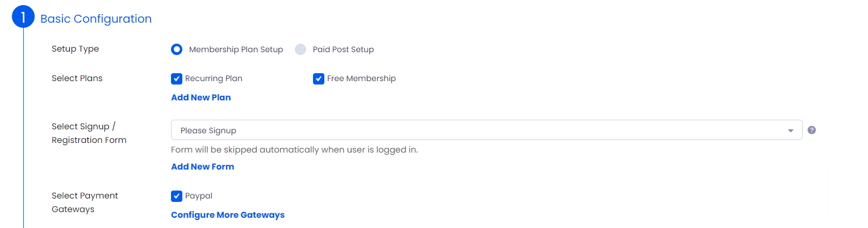
Task: Follow the Add New Form link
Action: [203, 167]
